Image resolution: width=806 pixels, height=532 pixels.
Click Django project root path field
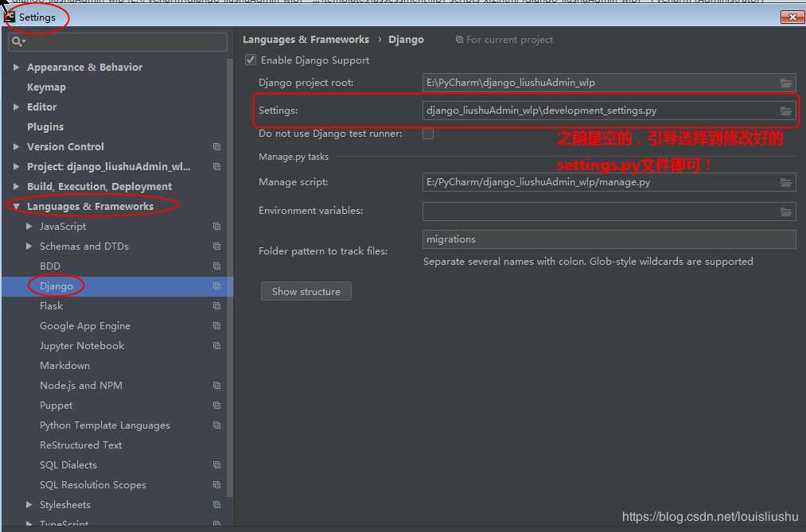(x=609, y=83)
